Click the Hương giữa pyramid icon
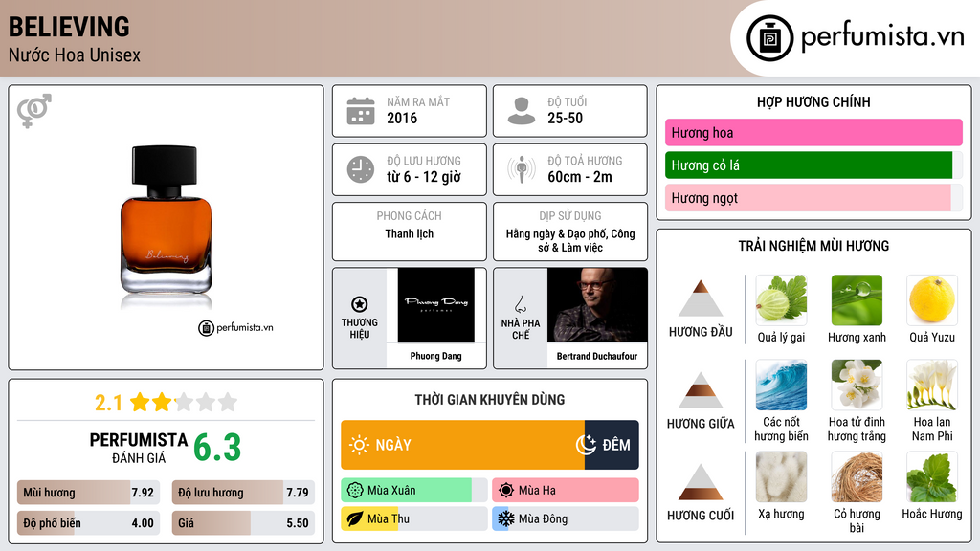 (x=701, y=390)
